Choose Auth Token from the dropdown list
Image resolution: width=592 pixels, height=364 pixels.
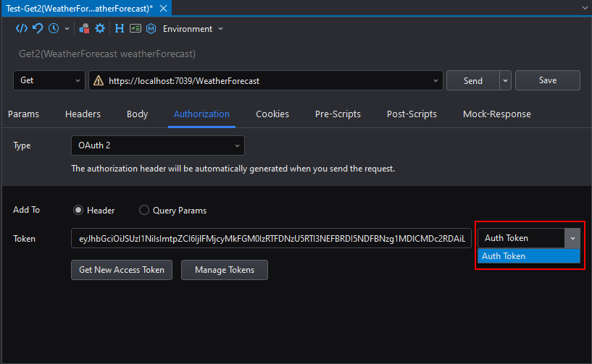point(528,256)
